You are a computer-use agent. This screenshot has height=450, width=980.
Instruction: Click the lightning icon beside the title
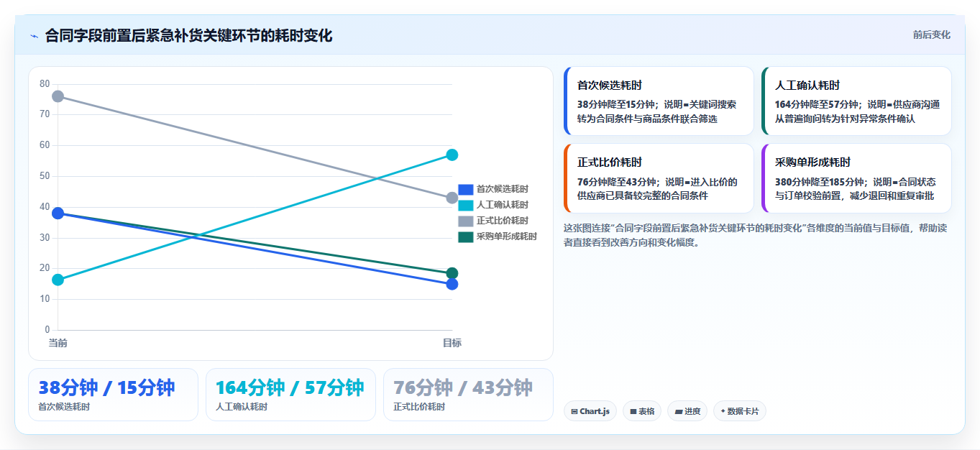34,36
